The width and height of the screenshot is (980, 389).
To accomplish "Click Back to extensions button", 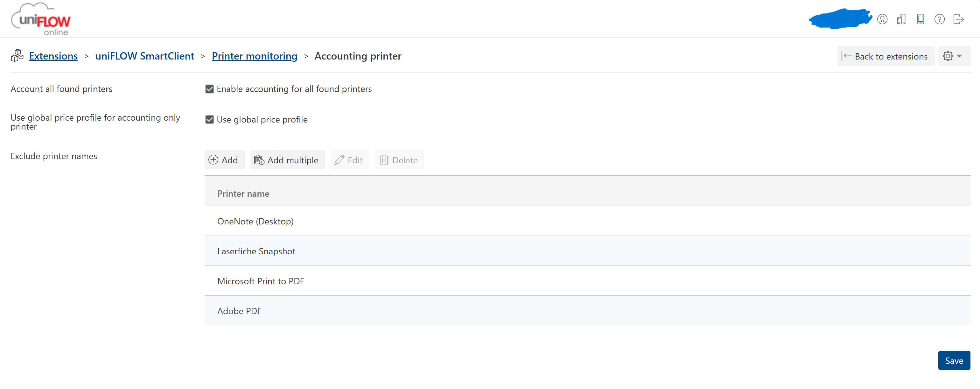I will click(x=885, y=56).
